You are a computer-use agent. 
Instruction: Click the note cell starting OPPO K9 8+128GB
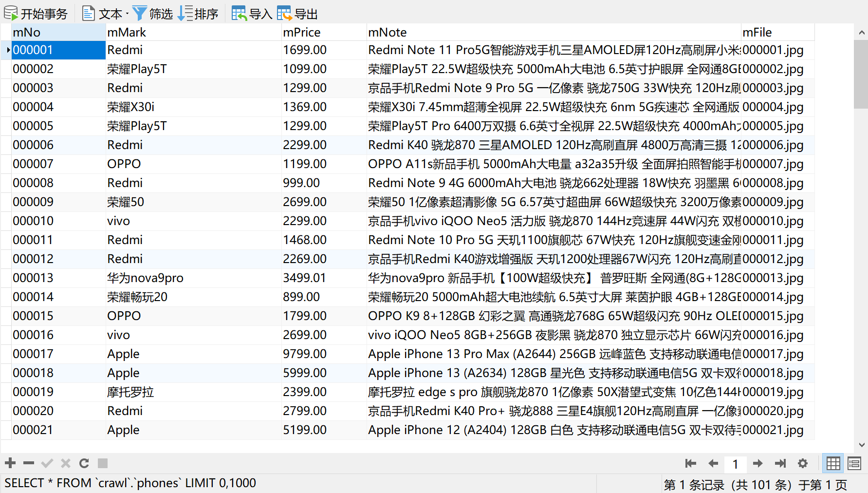pos(554,316)
